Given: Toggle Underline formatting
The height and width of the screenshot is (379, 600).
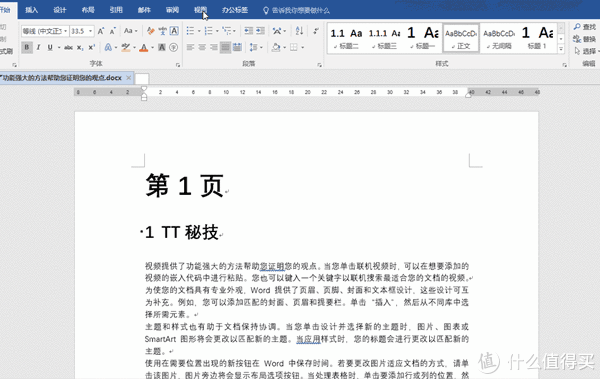Looking at the screenshot, I should click(50, 47).
